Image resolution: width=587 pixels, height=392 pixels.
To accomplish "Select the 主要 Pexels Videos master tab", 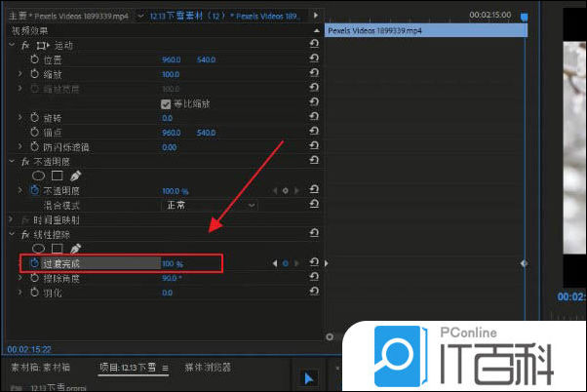I will tap(68, 17).
